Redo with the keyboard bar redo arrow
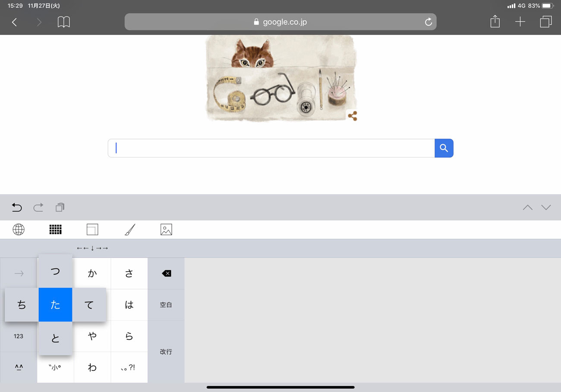This screenshot has width=561, height=392. pyautogui.click(x=38, y=208)
